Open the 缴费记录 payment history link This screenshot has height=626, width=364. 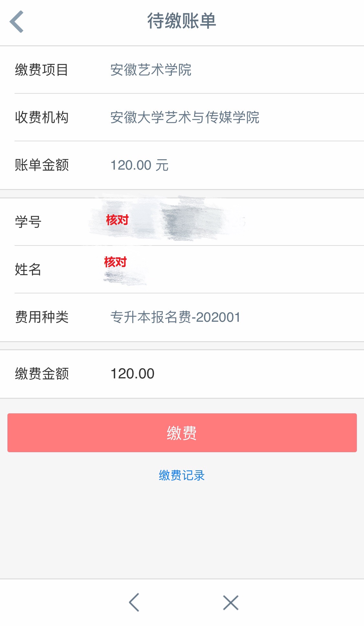182,475
